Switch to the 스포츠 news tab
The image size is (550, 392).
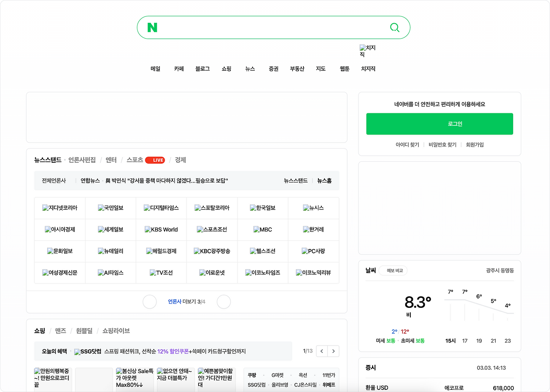click(x=134, y=160)
